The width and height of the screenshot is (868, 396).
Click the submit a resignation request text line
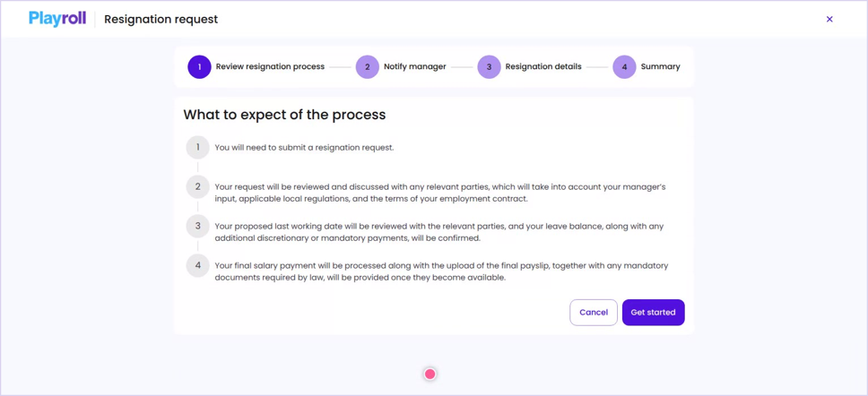click(x=305, y=148)
